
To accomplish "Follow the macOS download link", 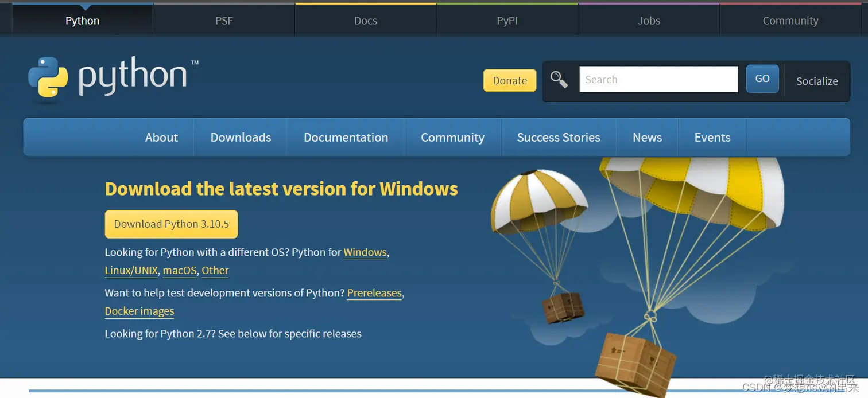I will point(180,271).
